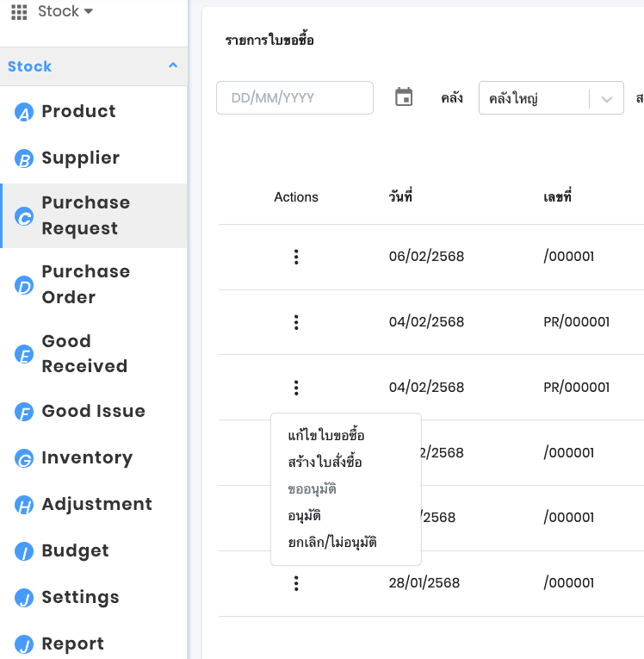Select แก้ไขใบขอซื้อ from the context menu
This screenshot has height=659, width=644.
326,436
